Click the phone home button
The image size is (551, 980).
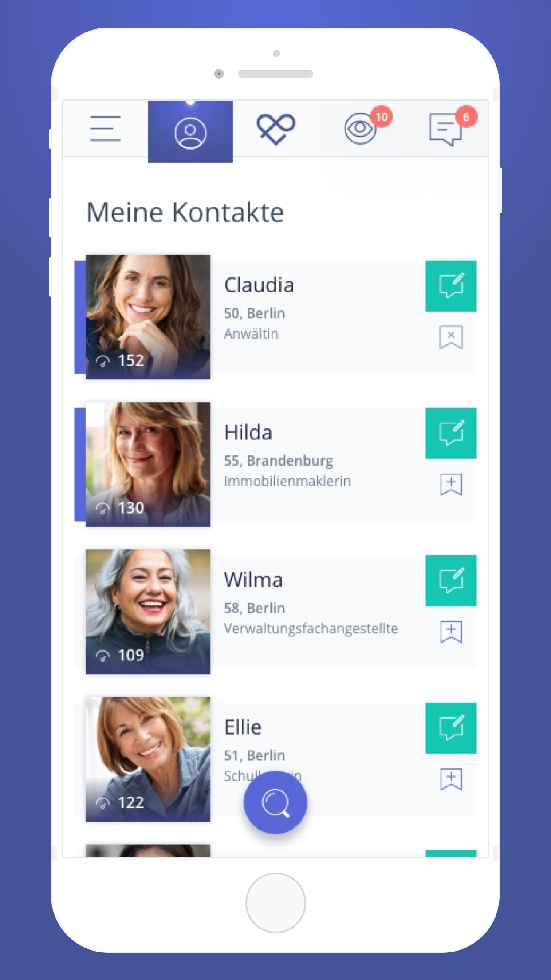[275, 903]
